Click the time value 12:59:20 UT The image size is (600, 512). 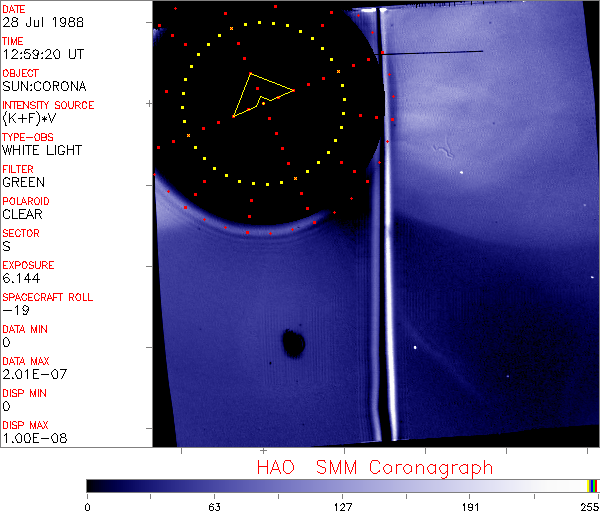pos(43,54)
